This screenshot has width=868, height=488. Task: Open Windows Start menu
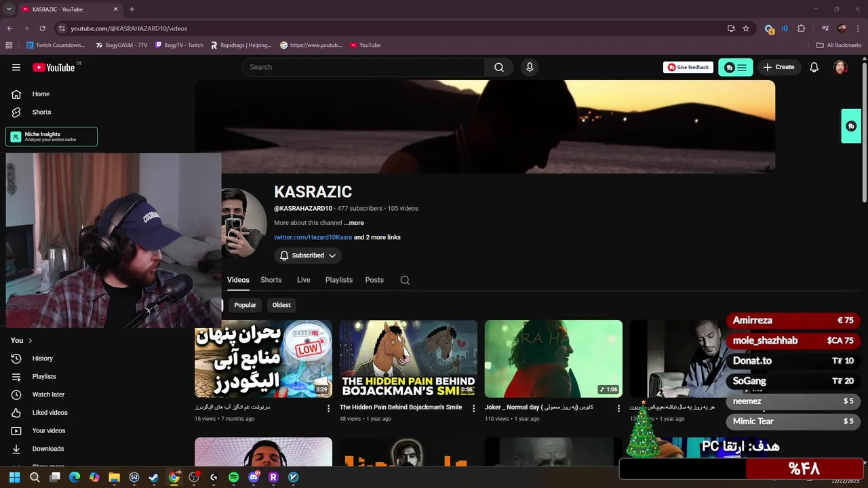[x=14, y=477]
